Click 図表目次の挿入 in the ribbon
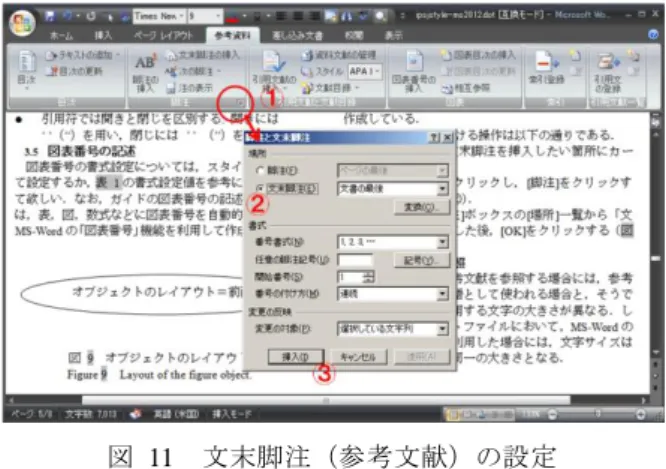Image resolution: width=666 pixels, height=469 pixels. 478,55
